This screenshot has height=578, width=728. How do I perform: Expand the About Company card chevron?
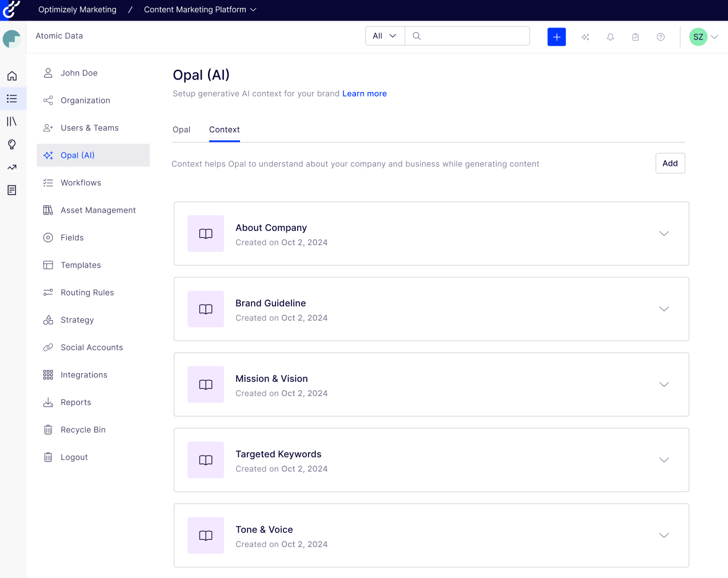pyautogui.click(x=664, y=233)
